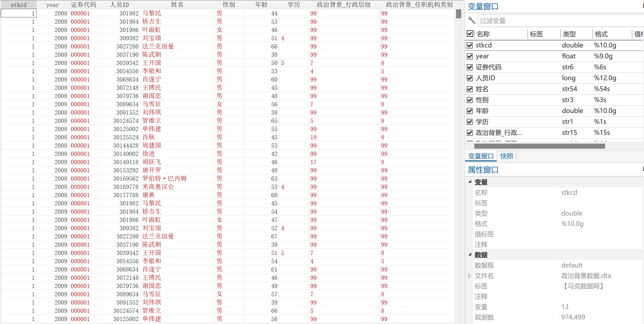Toggle the 学历 variable checkbox

tap(470, 122)
